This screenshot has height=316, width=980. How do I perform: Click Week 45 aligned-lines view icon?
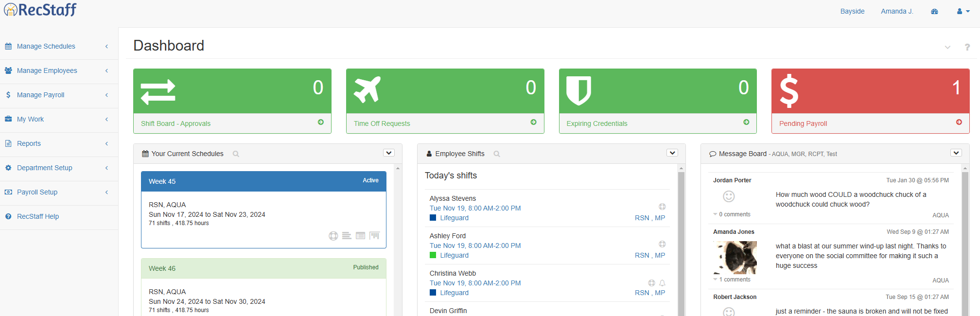pos(347,236)
